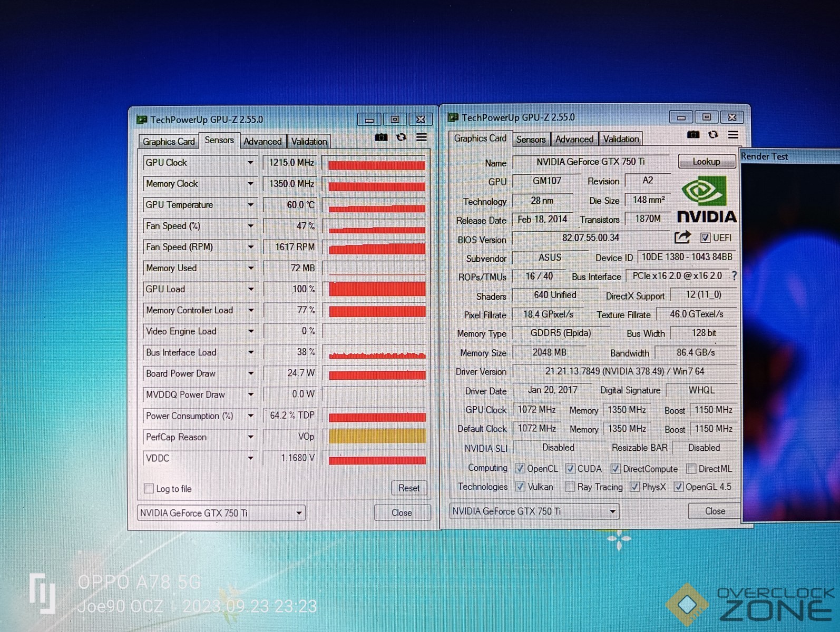The height and width of the screenshot is (632, 840).
Task: Open the GPU Temperature sensor dropdown
Action: click(x=251, y=205)
